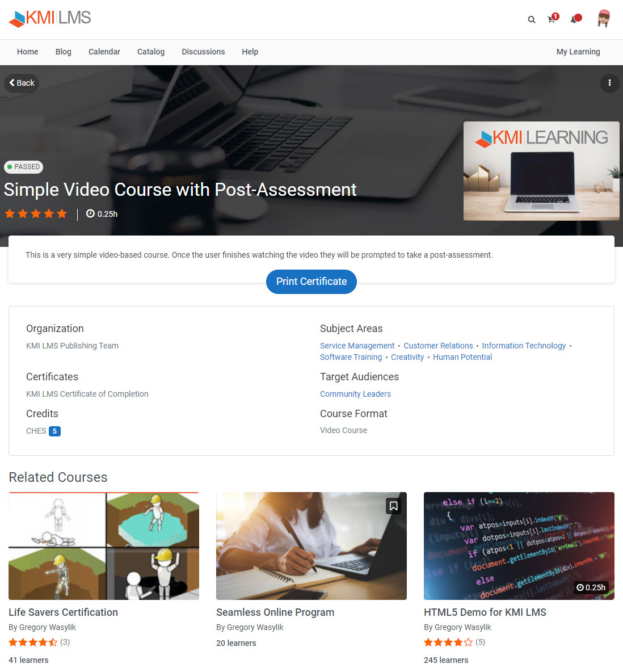623x672 pixels.
Task: Open the Life Savers Certification course title
Action: (x=64, y=612)
